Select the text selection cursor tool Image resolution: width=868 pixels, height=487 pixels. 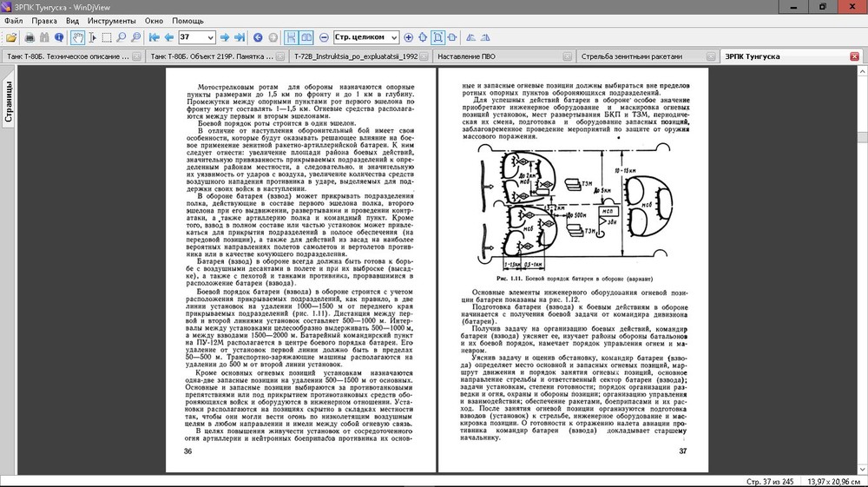pos(93,37)
